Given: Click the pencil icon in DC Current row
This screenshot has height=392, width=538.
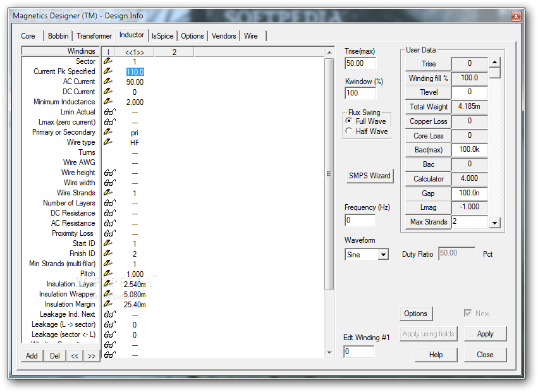Looking at the screenshot, I should (x=108, y=91).
